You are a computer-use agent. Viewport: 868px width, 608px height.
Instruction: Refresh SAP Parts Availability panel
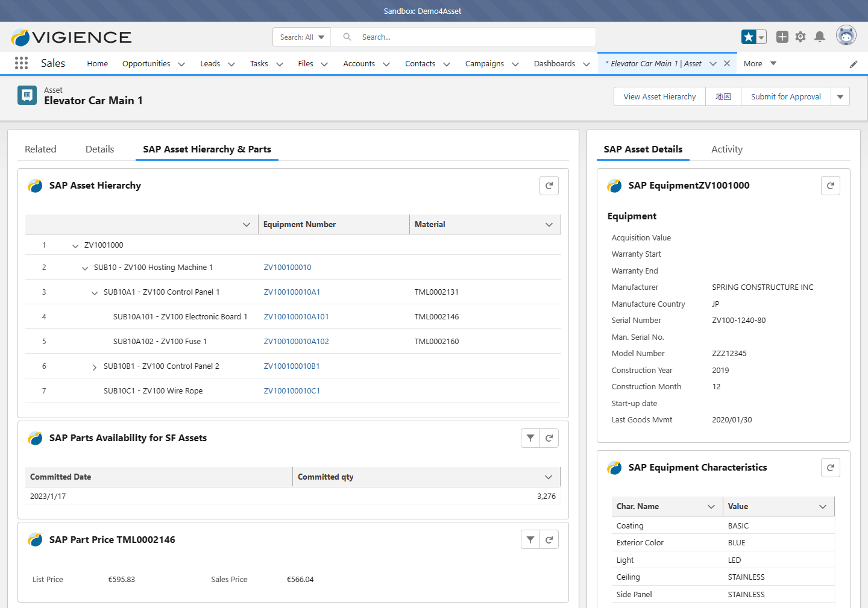pos(549,438)
